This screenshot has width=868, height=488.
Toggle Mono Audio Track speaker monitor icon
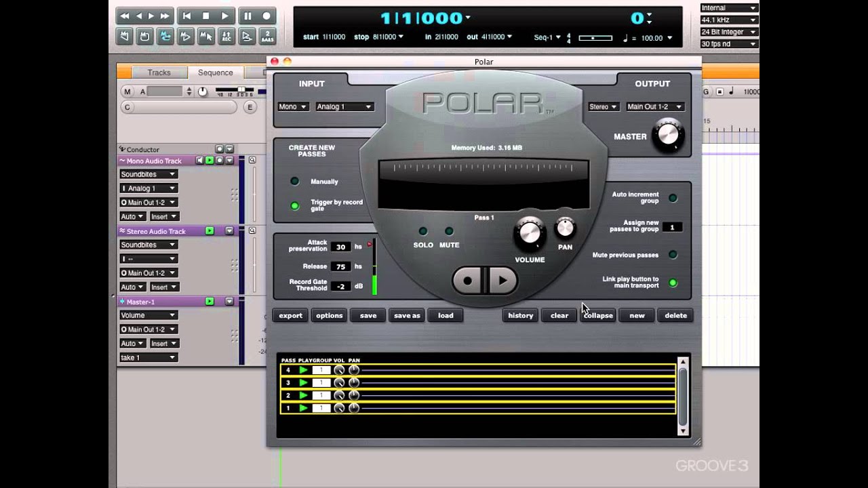[x=199, y=161]
